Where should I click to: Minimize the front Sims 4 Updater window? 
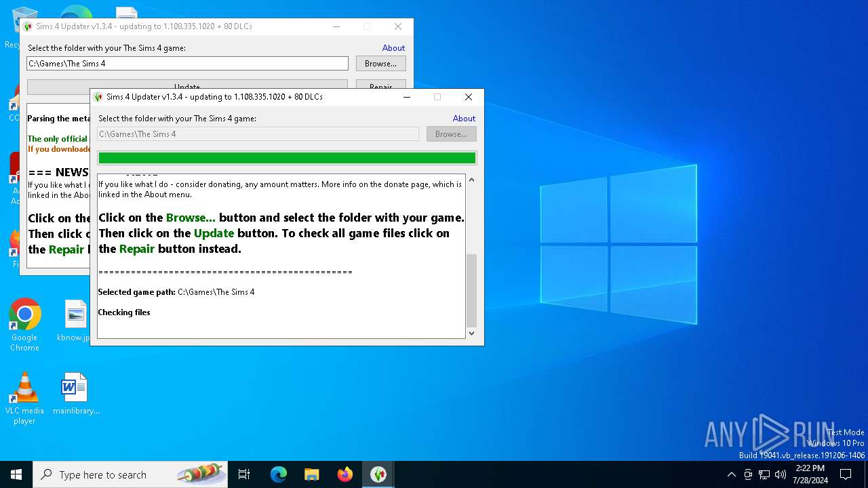[x=406, y=97]
